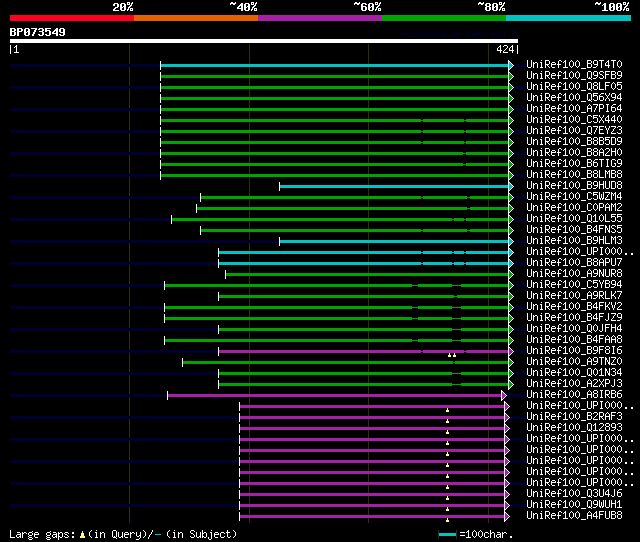The height and width of the screenshot is (542, 640).
Task: Click the UniRef100_B8B5D9 label
Action: click(574, 142)
